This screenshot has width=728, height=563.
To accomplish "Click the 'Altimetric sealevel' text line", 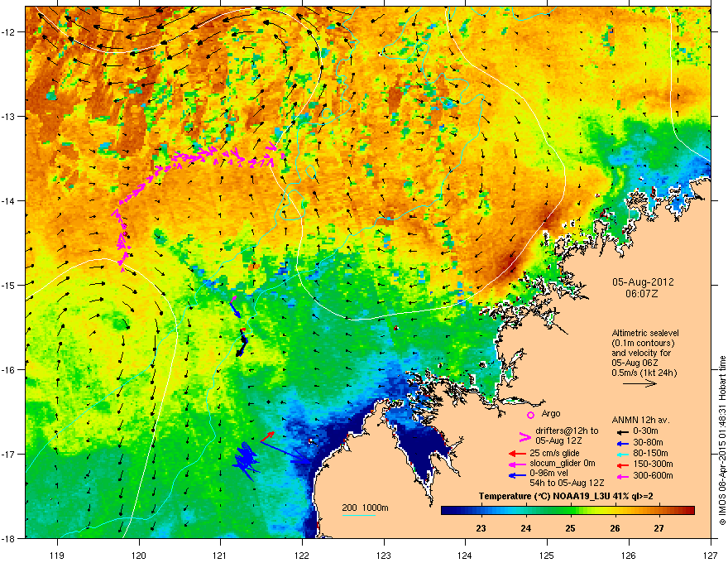I will coord(645,333).
